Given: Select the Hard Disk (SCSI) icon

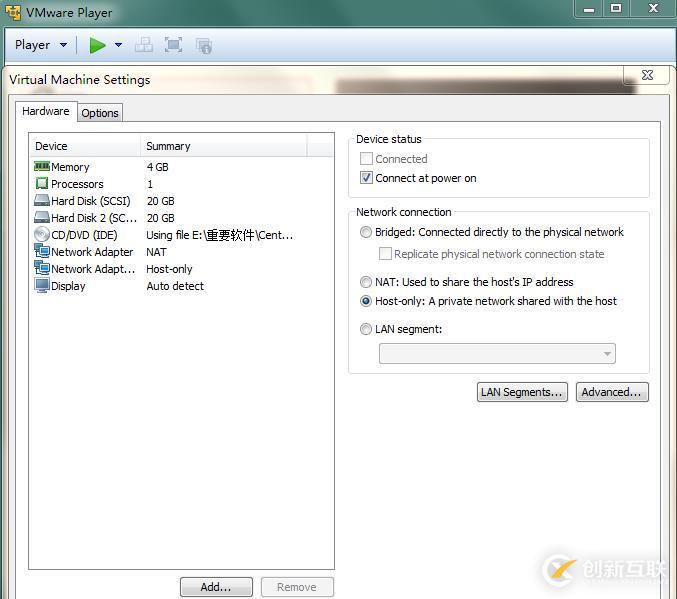Looking at the screenshot, I should tap(42, 200).
